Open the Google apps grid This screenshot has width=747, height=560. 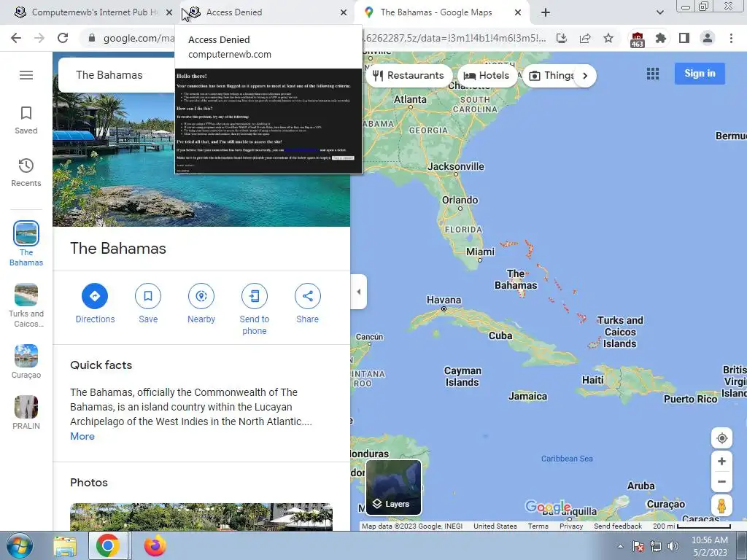click(x=653, y=74)
